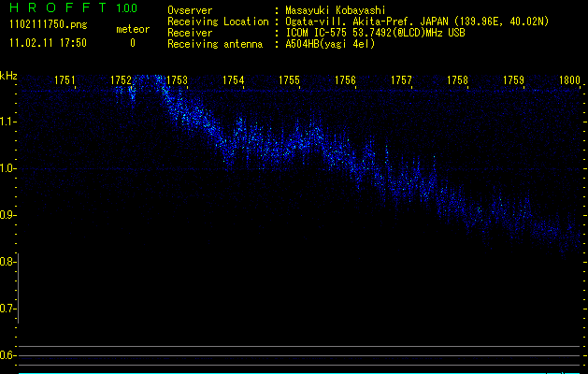The image size is (588, 374).
Task: Click the 0.7 kHz axis label
Action: [7, 309]
